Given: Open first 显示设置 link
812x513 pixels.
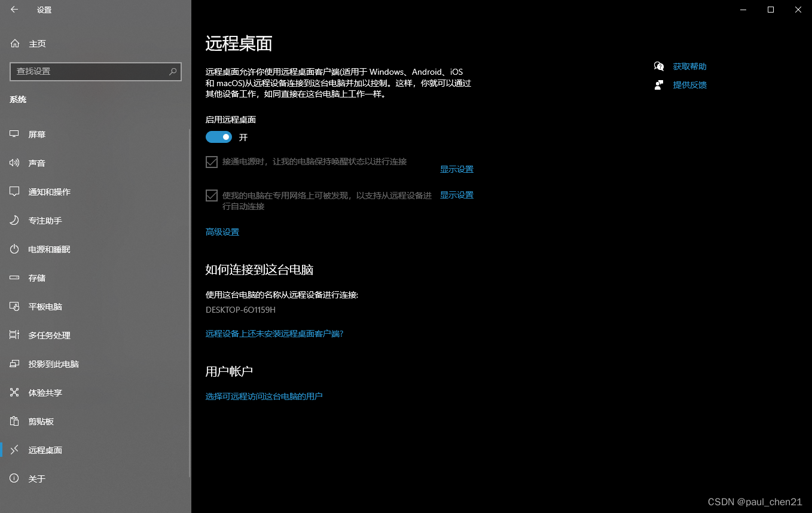Looking at the screenshot, I should (x=457, y=169).
